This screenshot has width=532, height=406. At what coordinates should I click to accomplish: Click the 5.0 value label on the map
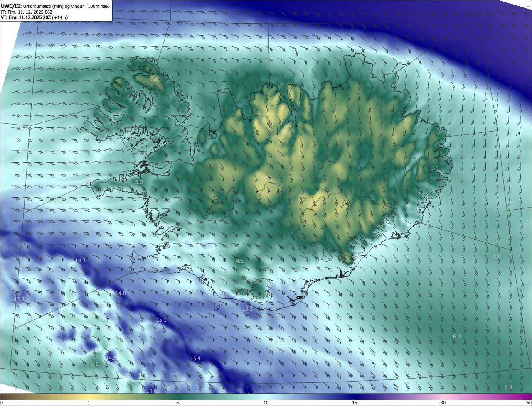[x=139, y=182]
